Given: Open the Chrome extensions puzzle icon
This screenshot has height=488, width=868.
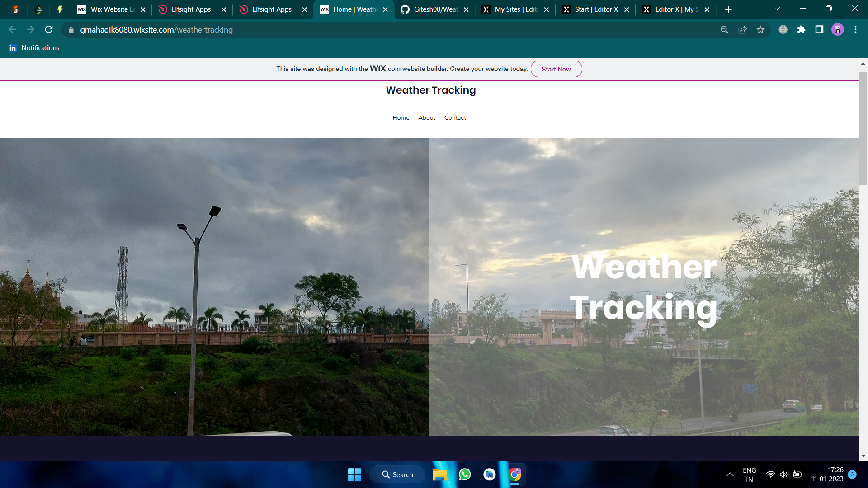Looking at the screenshot, I should (x=801, y=30).
